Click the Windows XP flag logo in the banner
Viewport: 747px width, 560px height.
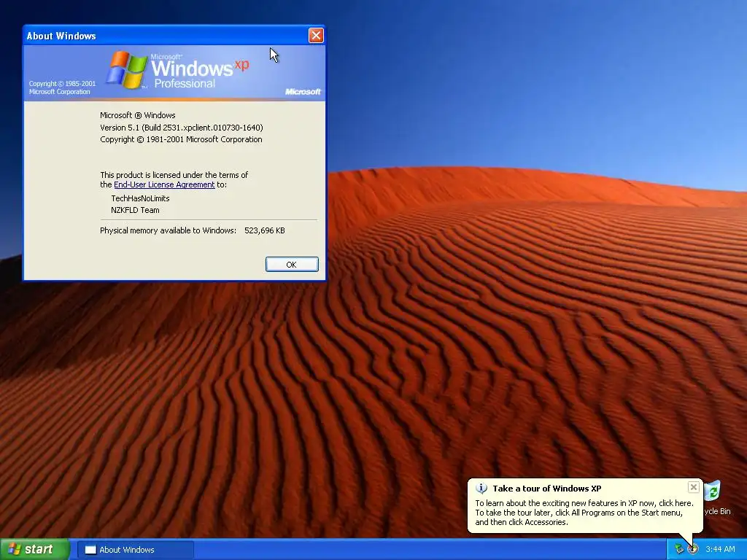tap(127, 70)
